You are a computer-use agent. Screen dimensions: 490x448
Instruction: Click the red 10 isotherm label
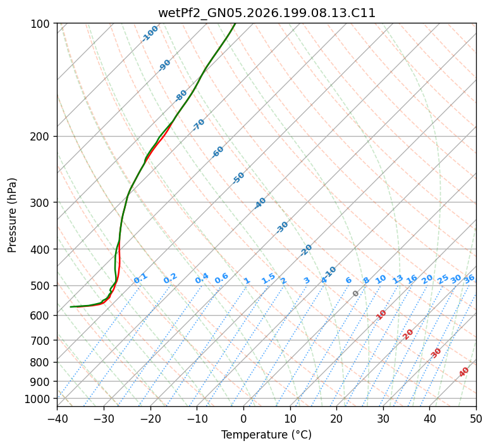point(381,314)
